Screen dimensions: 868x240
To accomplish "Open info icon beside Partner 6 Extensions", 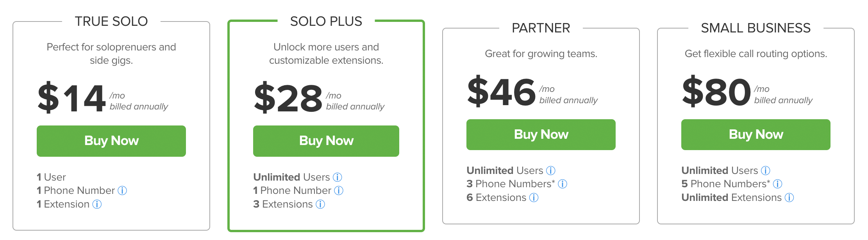I will [x=534, y=198].
